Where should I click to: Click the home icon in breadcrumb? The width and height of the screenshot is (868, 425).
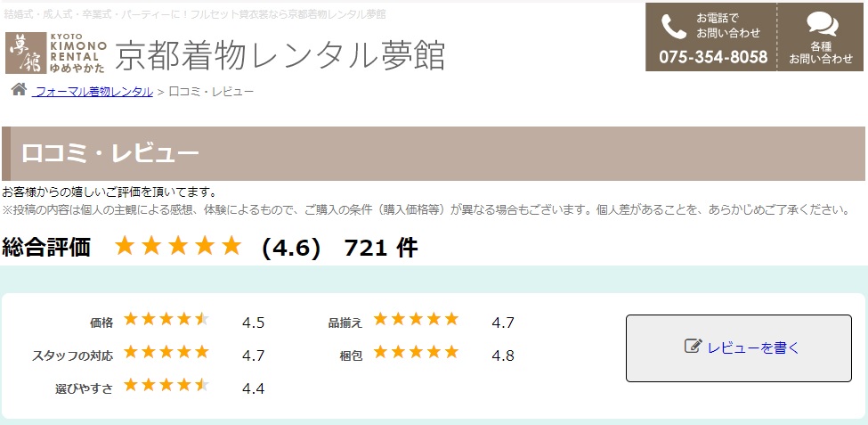19,89
